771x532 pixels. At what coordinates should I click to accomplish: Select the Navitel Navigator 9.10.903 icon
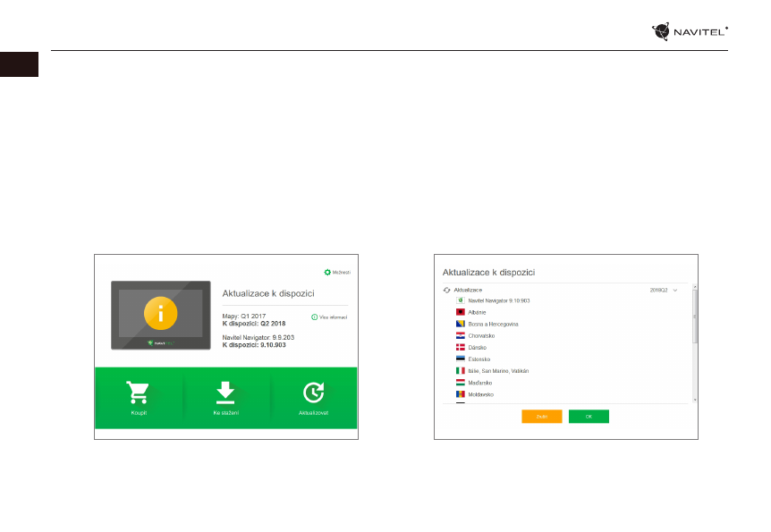coord(461,300)
